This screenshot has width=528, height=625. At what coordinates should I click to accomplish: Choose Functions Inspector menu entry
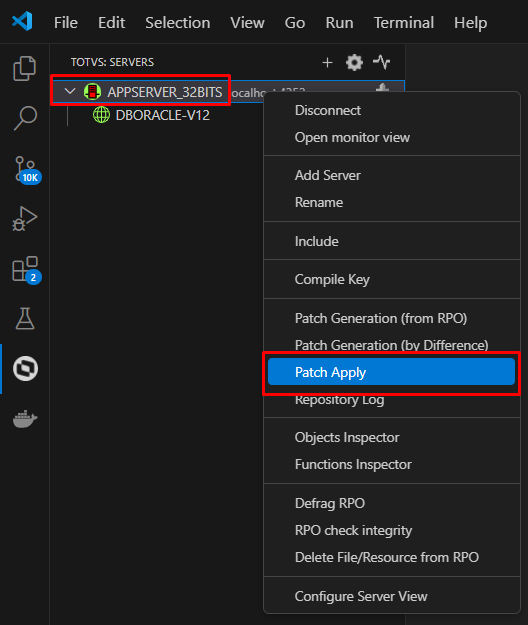point(392,464)
